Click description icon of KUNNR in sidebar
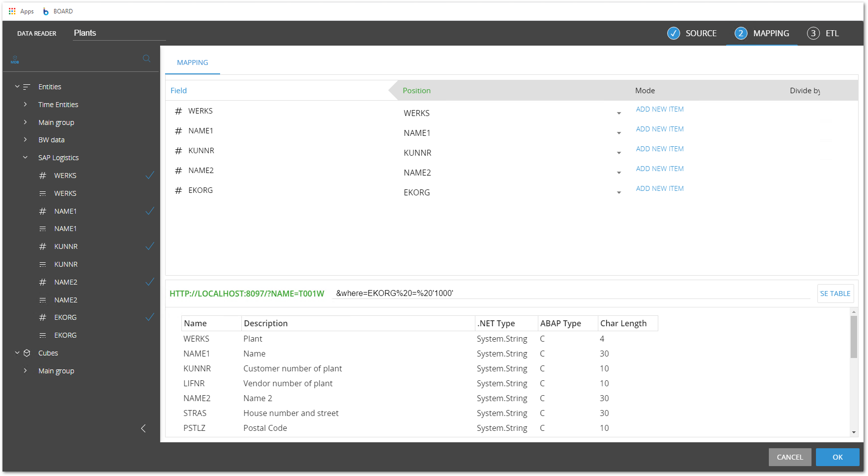 coord(43,264)
